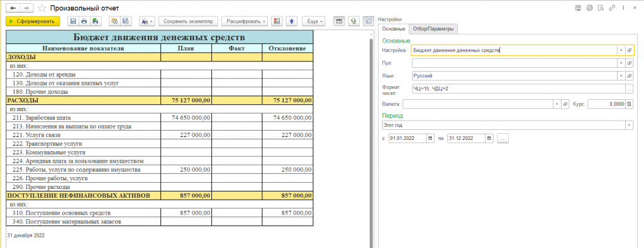
Task: Close the report with the header X
Action: (635, 8)
